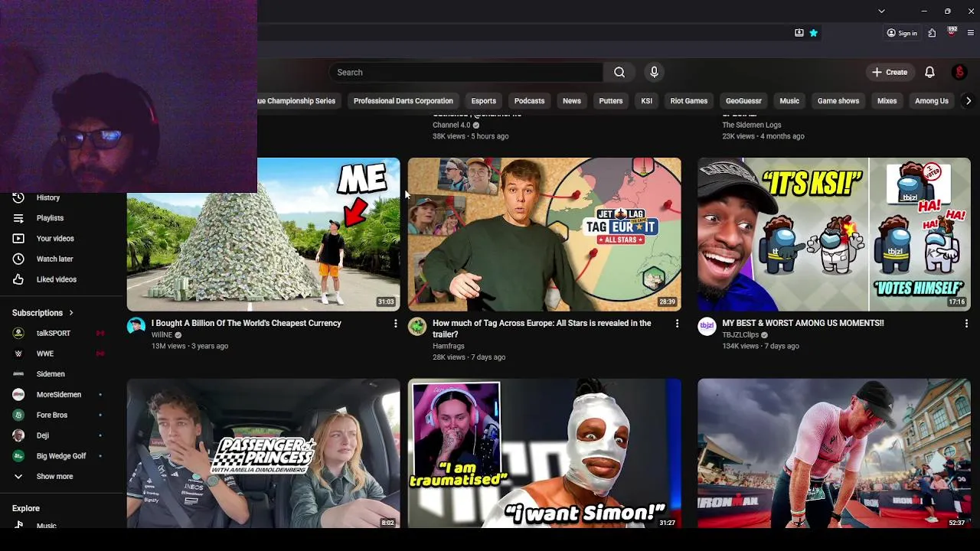Viewport: 980px width, 551px height.
Task: Select the KSI filter chip
Action: click(646, 101)
